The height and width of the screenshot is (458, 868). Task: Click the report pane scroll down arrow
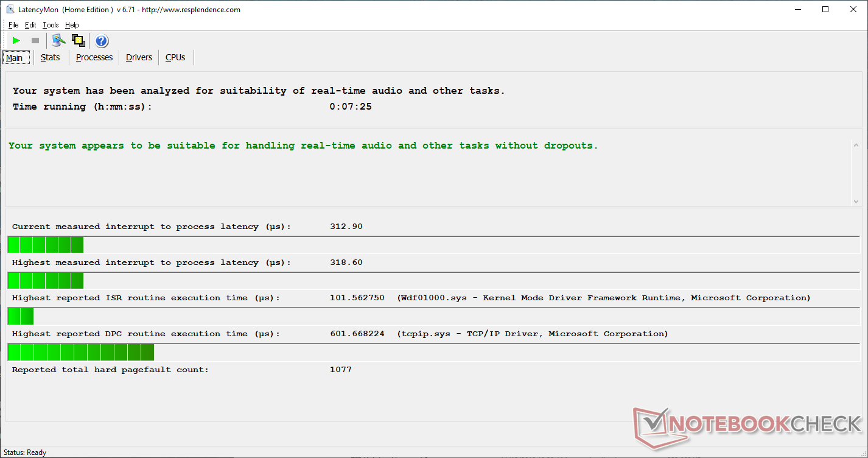tap(856, 201)
